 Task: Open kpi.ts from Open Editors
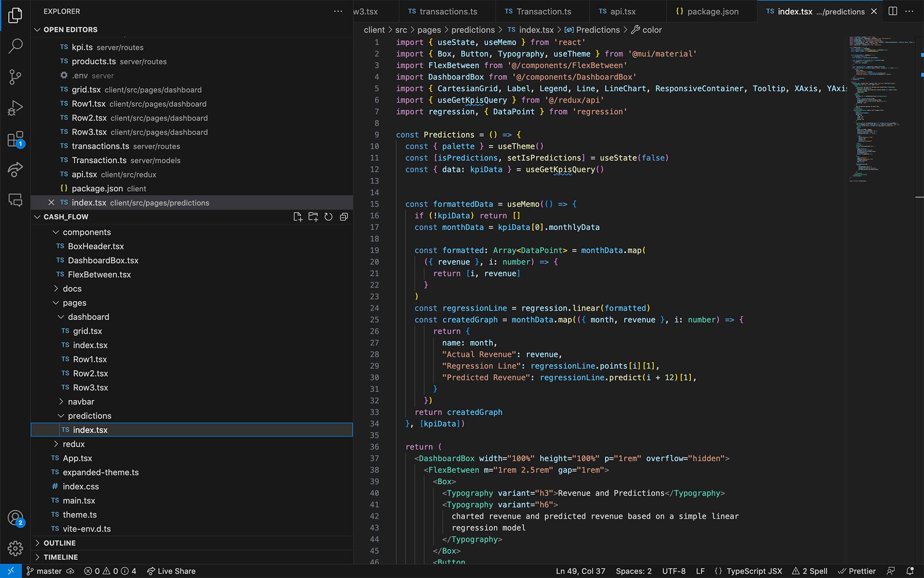click(x=192, y=47)
